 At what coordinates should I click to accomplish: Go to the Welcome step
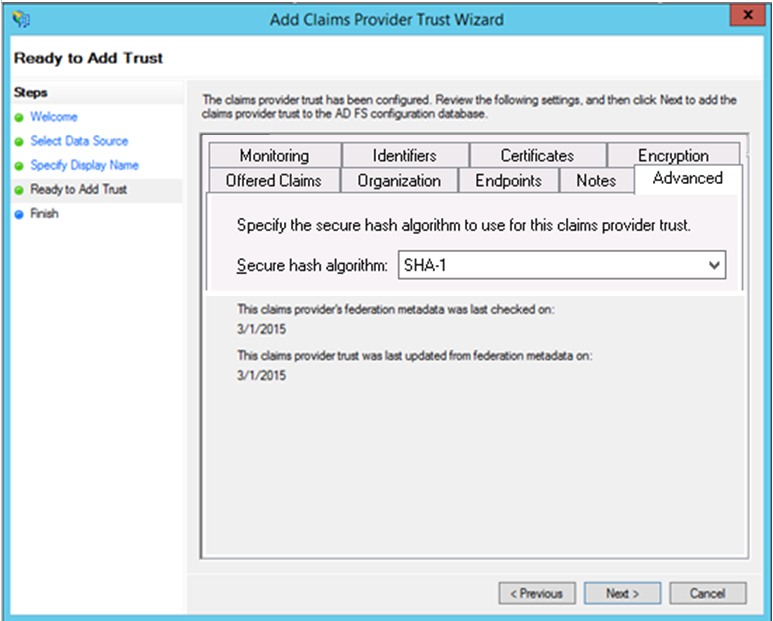tap(53, 117)
